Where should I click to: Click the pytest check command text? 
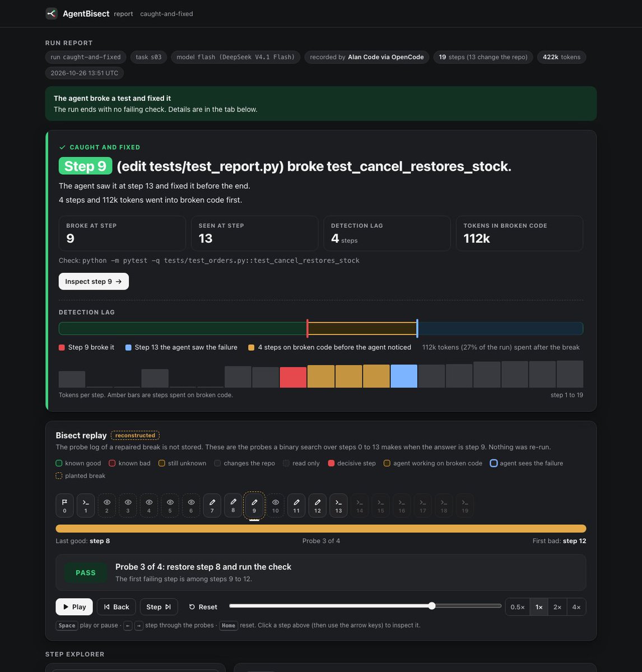[x=221, y=260]
